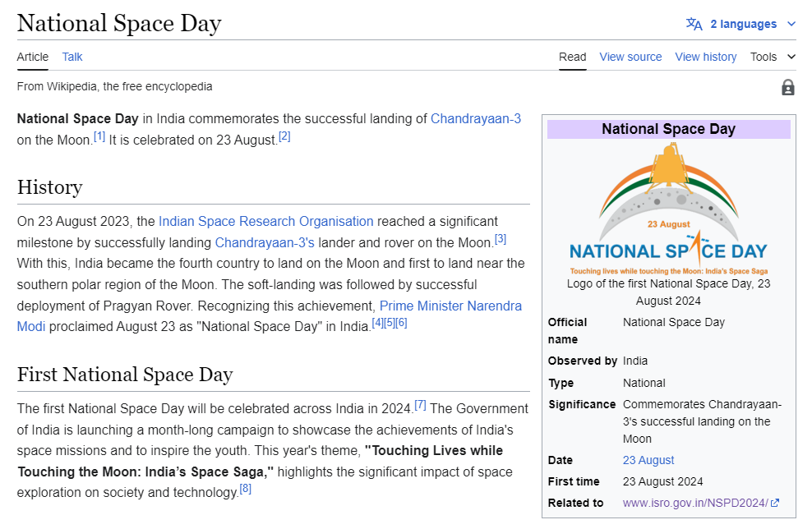Visit the www.isro.gov.in/NSPD2024/ link

pyautogui.click(x=695, y=503)
